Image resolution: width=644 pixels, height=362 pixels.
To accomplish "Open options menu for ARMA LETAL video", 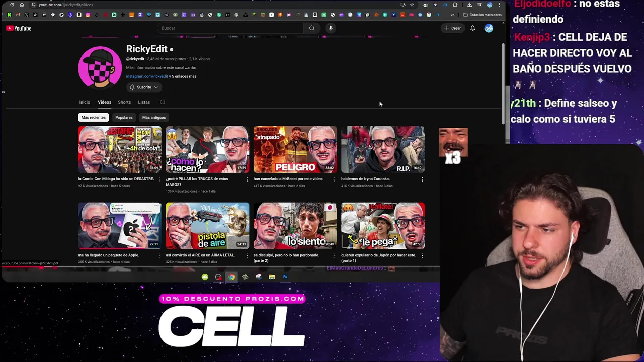I will coord(247,256).
